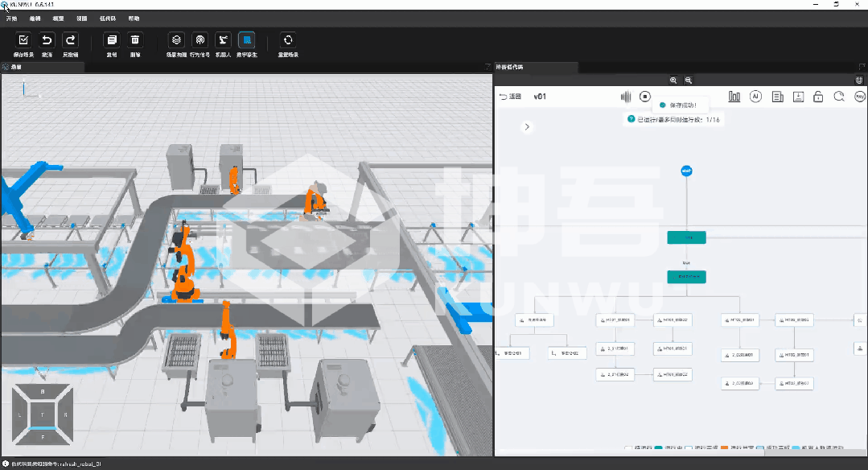Open the document log icon
868x470 pixels.
pyautogui.click(x=777, y=97)
